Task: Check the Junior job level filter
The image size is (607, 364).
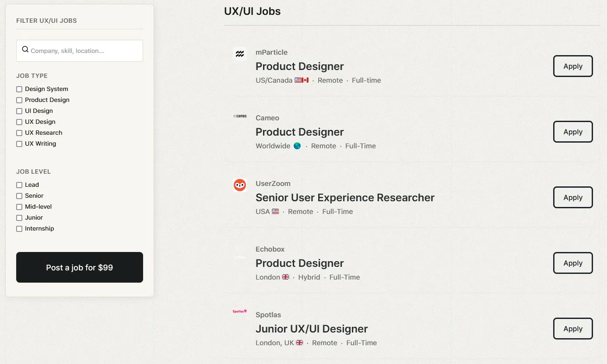Action: pos(19,218)
